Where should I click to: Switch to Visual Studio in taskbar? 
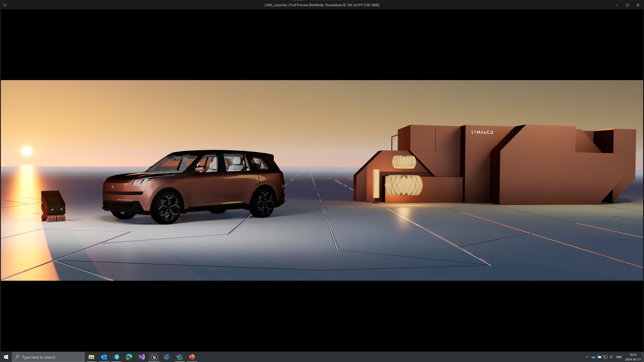(x=142, y=357)
